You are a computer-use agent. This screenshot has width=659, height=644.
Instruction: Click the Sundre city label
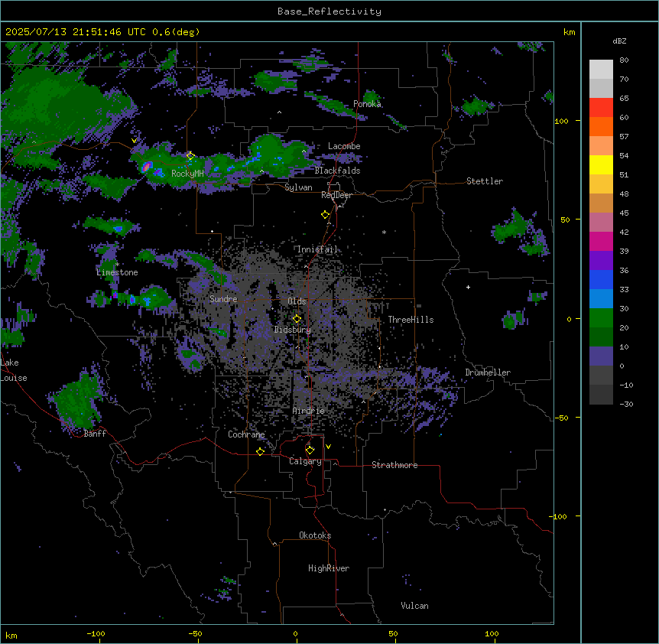223,299
